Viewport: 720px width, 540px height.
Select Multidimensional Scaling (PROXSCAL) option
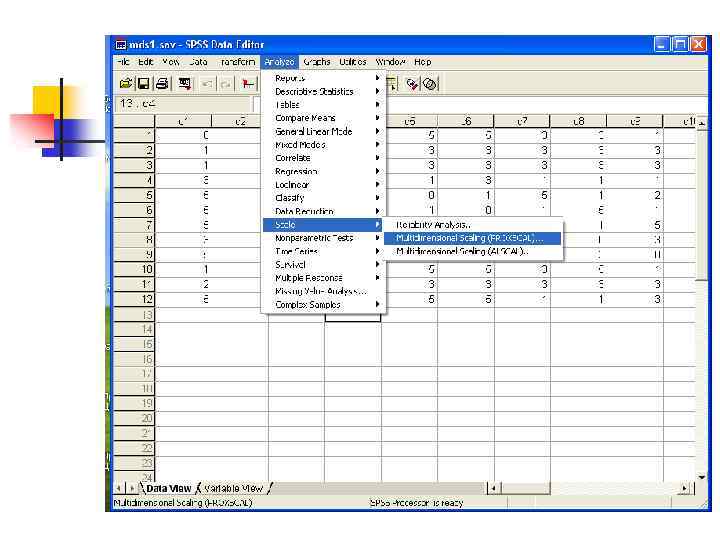tap(473, 238)
